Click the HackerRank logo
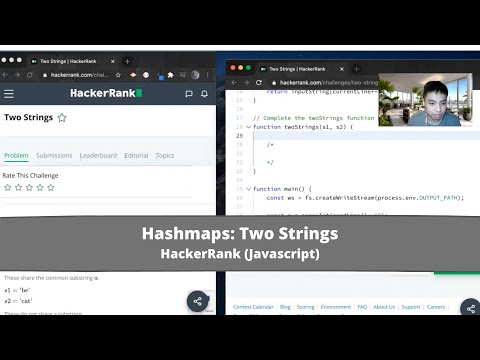 pyautogui.click(x=106, y=93)
